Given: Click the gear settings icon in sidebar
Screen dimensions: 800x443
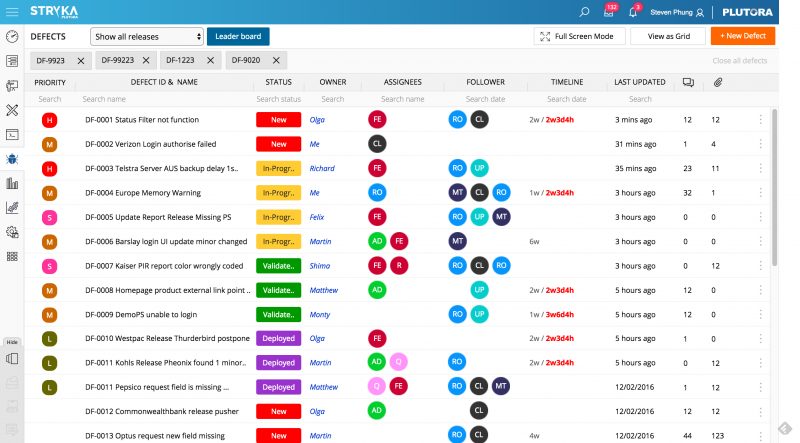Looking at the screenshot, I should [12, 232].
